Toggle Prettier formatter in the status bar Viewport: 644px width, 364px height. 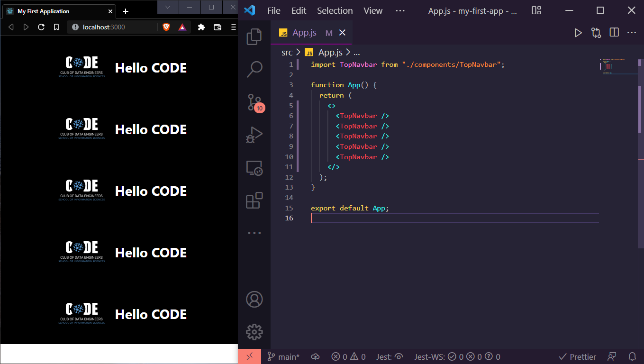click(x=577, y=356)
